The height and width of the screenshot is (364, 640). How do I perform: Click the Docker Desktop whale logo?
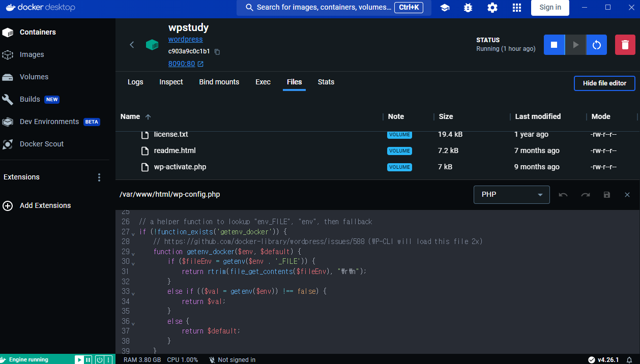[x=40, y=7]
